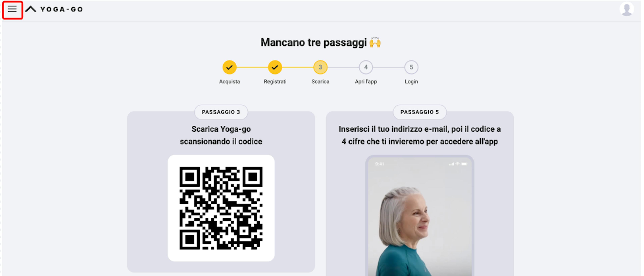This screenshot has width=644, height=276.
Task: Click the PASSAGGIO 3 badge
Action: click(221, 112)
